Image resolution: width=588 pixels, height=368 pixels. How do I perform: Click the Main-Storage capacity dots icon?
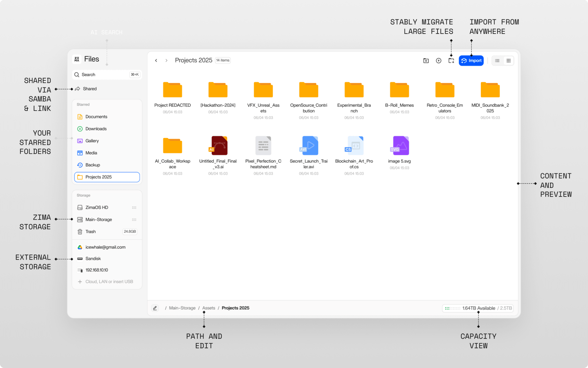pos(134,220)
